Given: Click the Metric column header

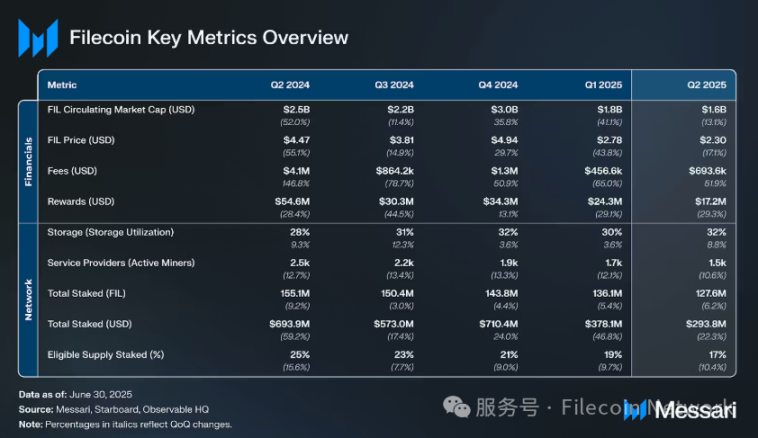Looking at the screenshot, I should pyautogui.click(x=62, y=85).
